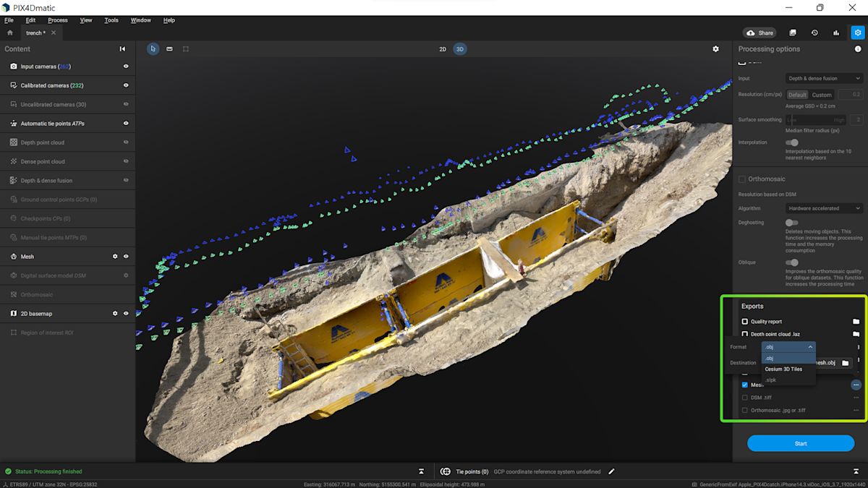Select the arrow selection tool in viewport toolbar
The image size is (868, 488).
coord(153,48)
